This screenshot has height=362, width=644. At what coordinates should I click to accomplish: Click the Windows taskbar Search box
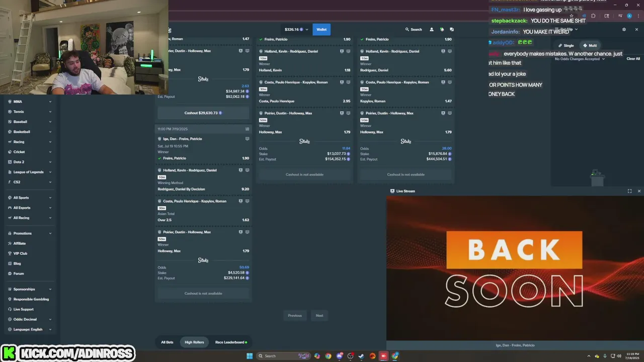[x=283, y=356]
